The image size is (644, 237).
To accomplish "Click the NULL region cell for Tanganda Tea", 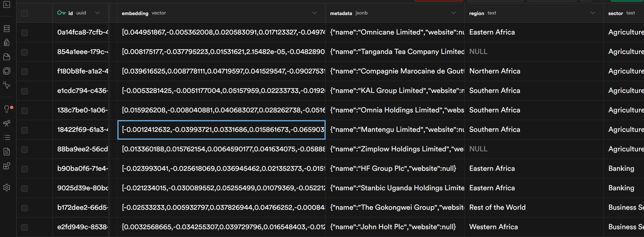I will [534, 52].
